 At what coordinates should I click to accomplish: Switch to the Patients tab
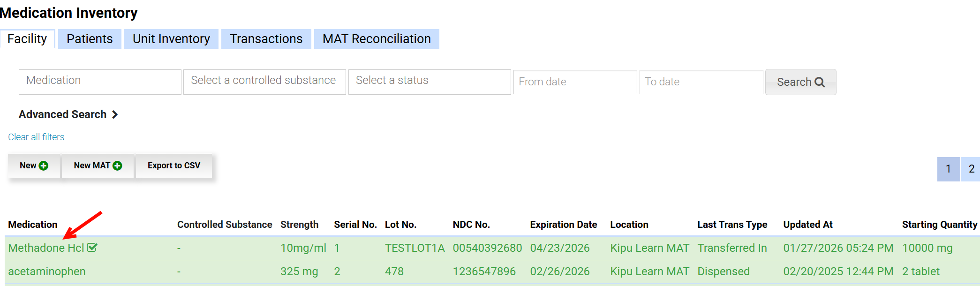tap(90, 39)
